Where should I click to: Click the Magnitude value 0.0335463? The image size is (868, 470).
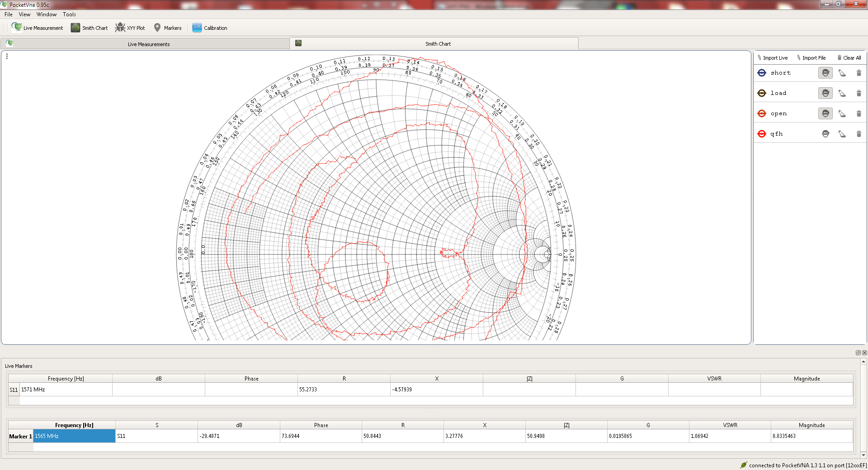pos(812,436)
